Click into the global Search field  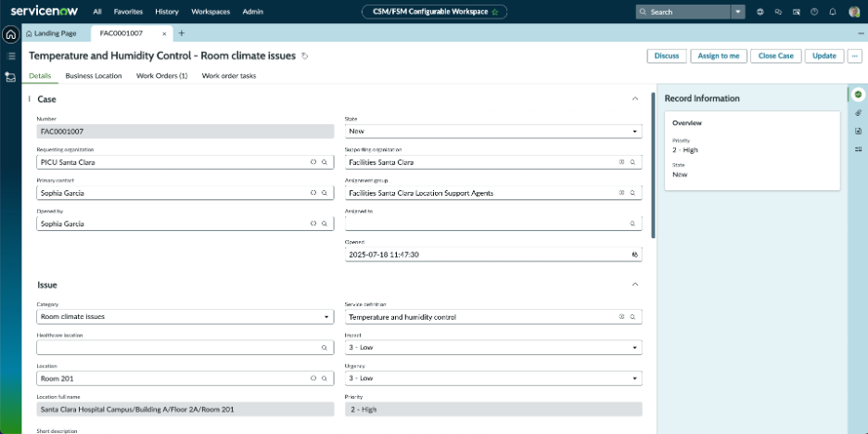(683, 12)
